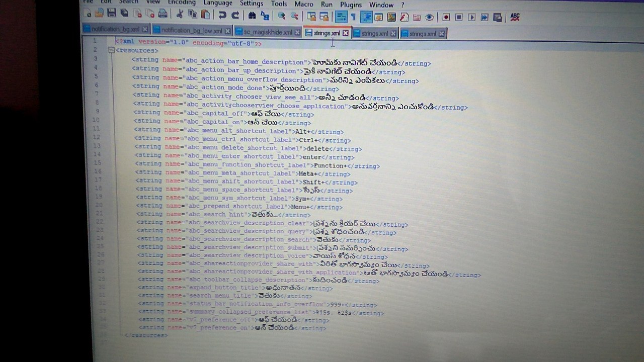Open the Encoding menu
The height and width of the screenshot is (362, 644).
pos(182,3)
